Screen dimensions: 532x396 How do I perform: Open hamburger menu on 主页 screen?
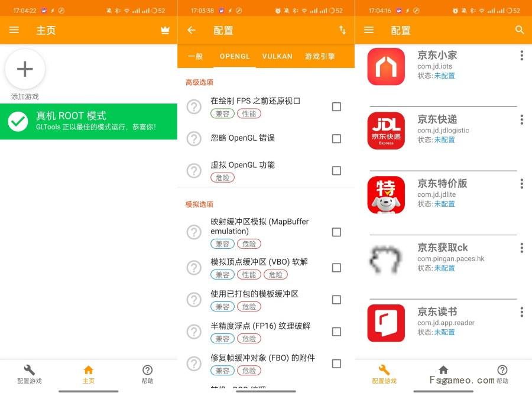(14, 30)
